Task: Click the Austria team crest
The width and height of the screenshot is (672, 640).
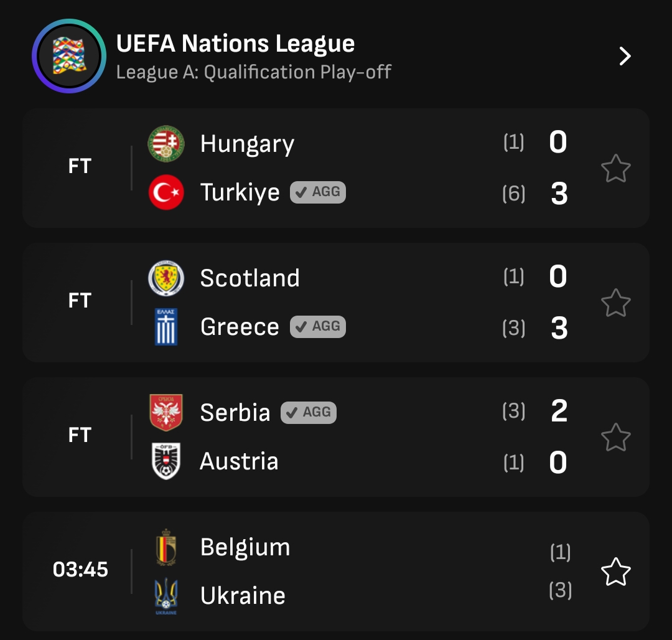Action: pyautogui.click(x=166, y=461)
